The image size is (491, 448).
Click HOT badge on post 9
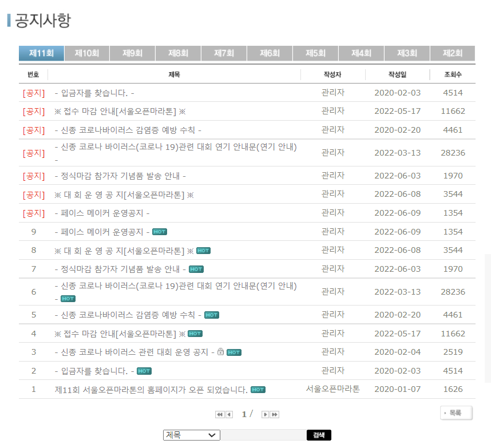[x=160, y=232]
